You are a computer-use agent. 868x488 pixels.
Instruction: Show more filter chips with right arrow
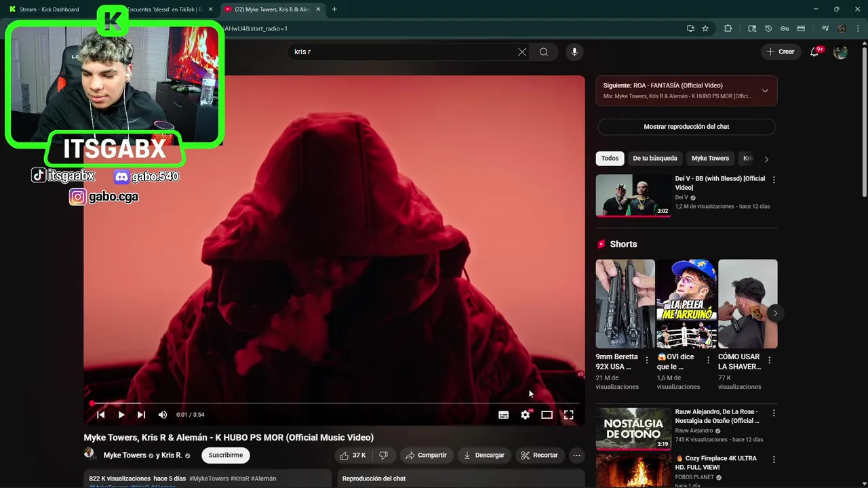766,159
